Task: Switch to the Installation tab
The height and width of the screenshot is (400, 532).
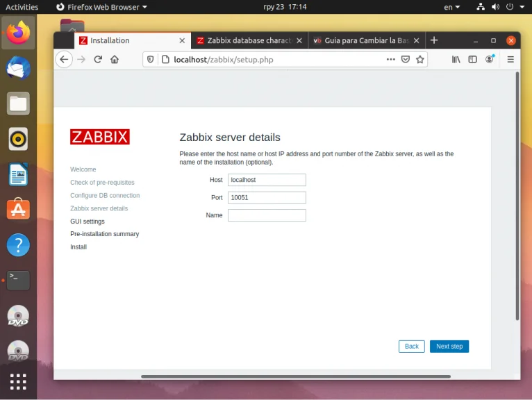Action: point(133,41)
